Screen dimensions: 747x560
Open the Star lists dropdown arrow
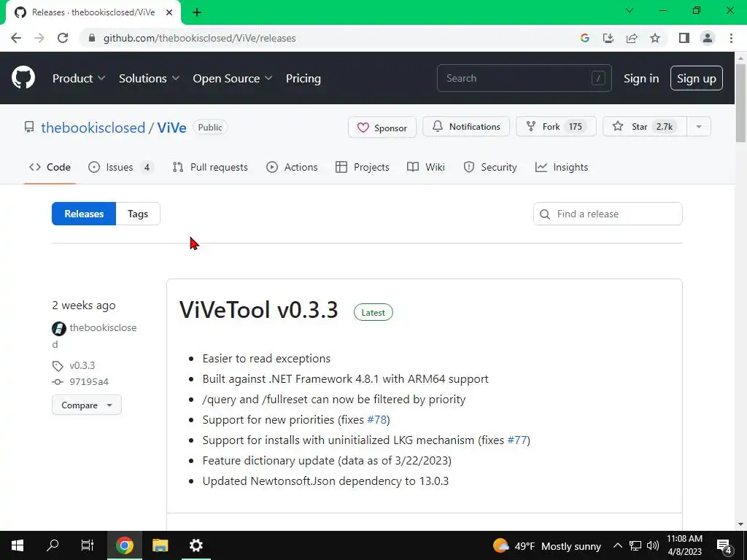click(x=699, y=127)
